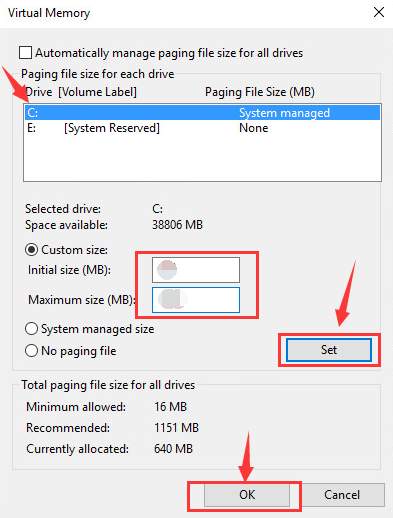Click the 'System managed size' label text
The image size is (393, 518).
(x=98, y=329)
